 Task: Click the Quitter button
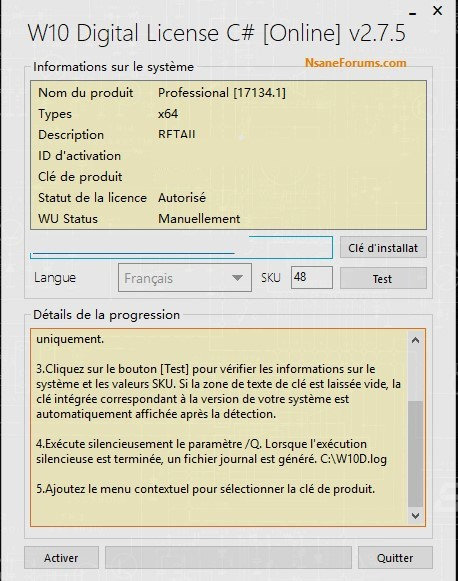tap(395, 558)
